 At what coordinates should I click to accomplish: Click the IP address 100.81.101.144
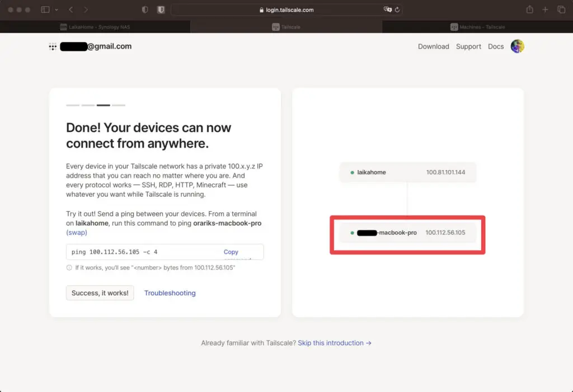tap(445, 172)
